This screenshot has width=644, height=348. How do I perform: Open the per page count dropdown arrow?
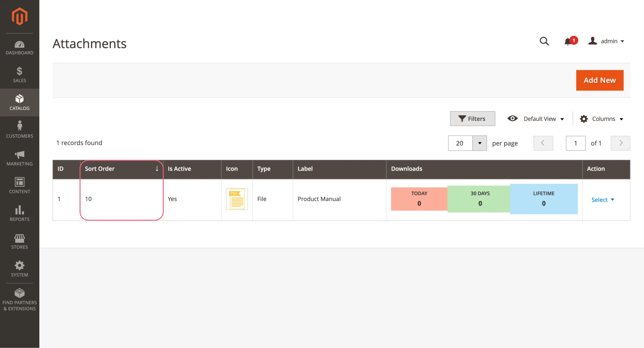point(480,143)
